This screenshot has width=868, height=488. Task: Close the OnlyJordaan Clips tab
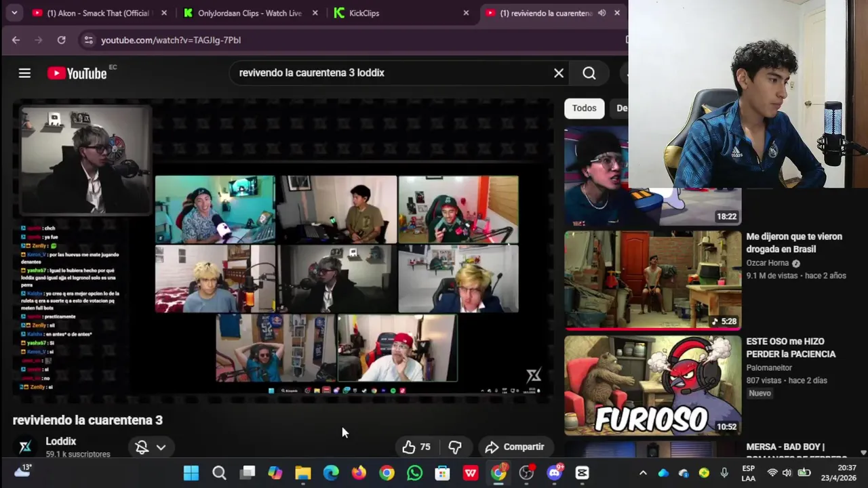[x=315, y=13]
